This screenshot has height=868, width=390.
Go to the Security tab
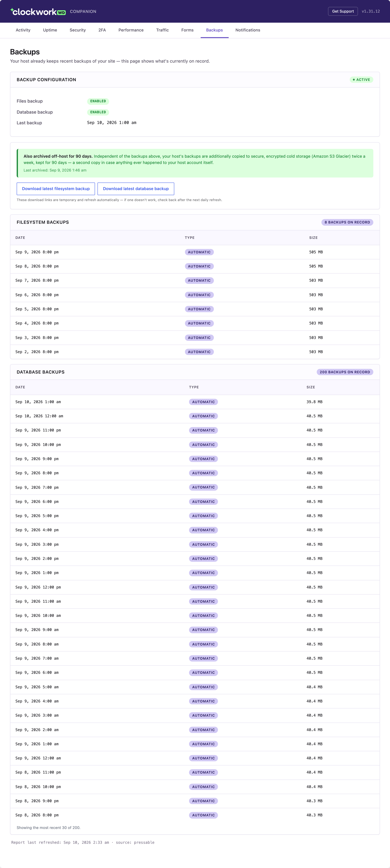click(x=78, y=30)
